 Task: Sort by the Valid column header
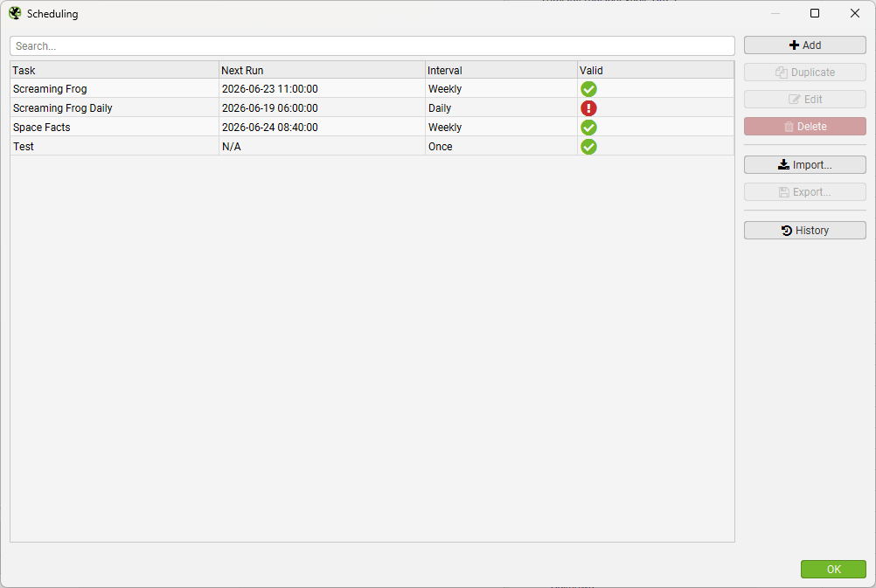[x=656, y=71]
